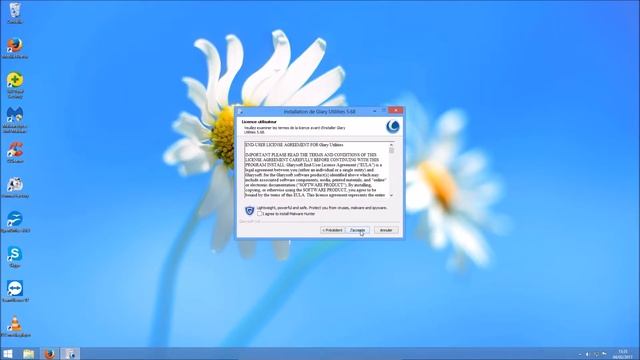Click the Malware Hunter shield icon
This screenshot has height=360, width=640.
coord(249,211)
